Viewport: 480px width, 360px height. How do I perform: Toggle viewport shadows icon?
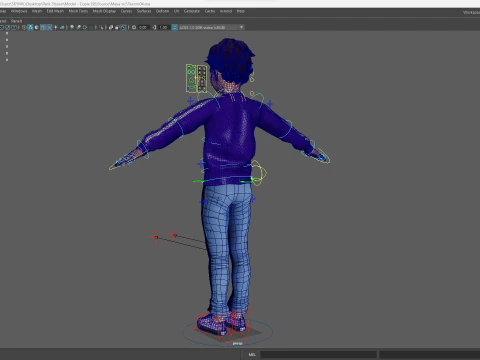tap(62, 27)
